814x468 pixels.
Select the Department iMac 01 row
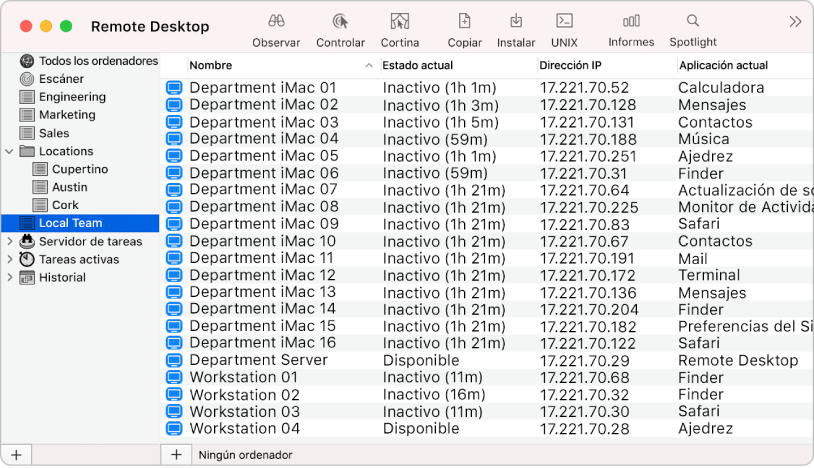(487, 88)
